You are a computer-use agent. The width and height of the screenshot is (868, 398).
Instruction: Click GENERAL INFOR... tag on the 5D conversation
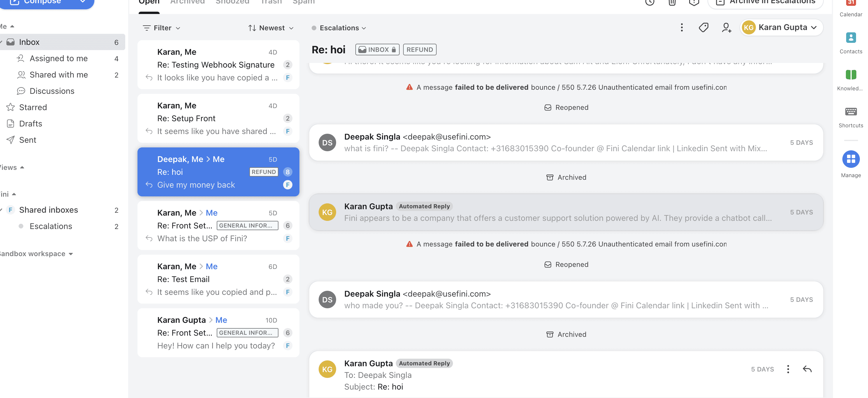tap(247, 226)
